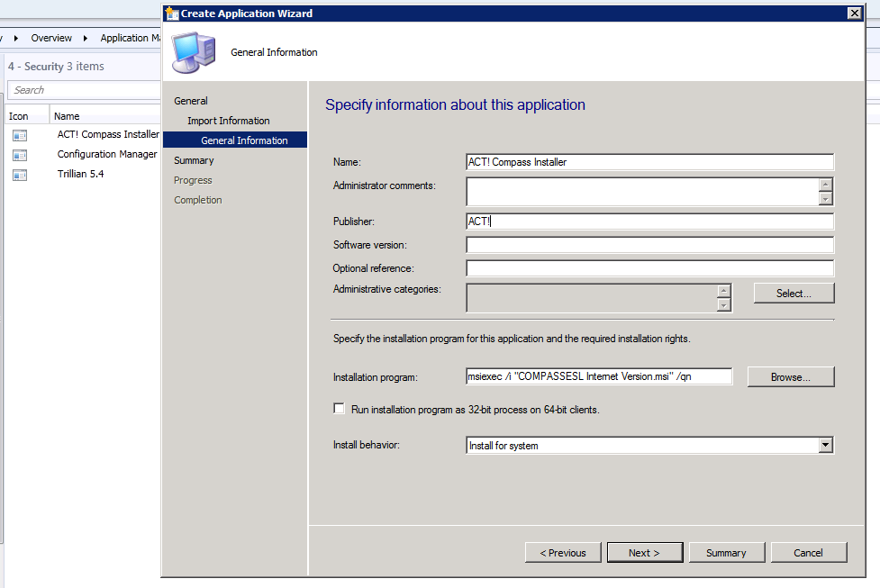The height and width of the screenshot is (588, 880).
Task: Go to Import Information step
Action: (x=229, y=121)
